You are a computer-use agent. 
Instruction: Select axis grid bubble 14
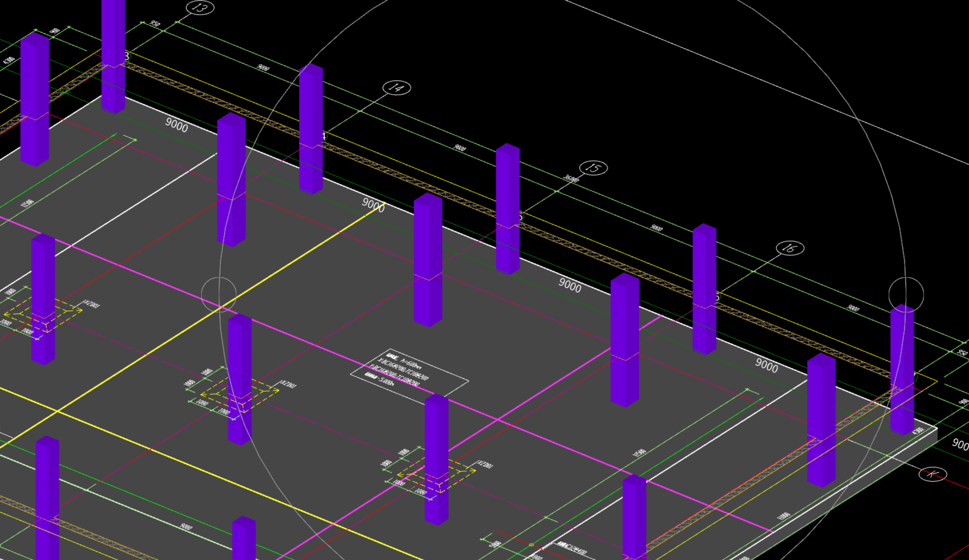(x=397, y=87)
